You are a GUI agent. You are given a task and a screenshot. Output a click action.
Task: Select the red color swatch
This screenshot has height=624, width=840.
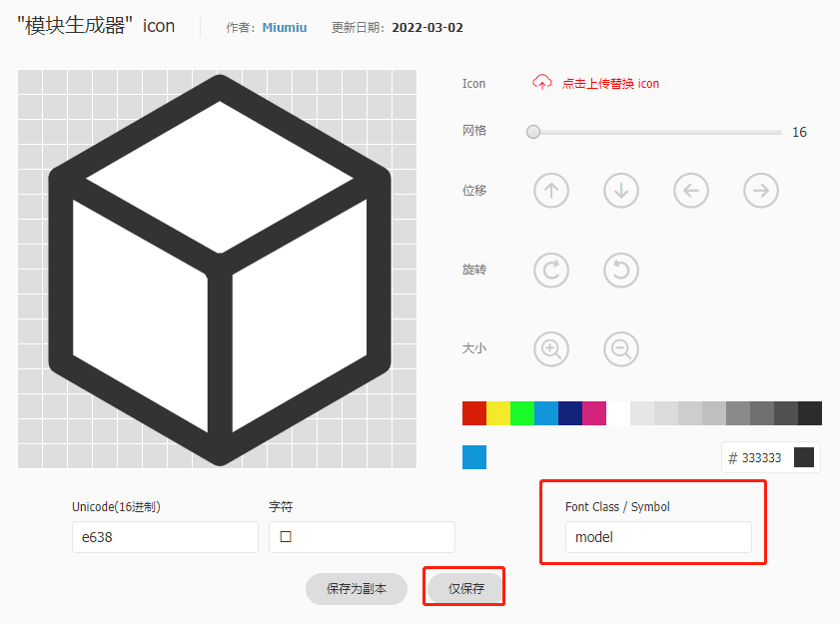coord(474,412)
